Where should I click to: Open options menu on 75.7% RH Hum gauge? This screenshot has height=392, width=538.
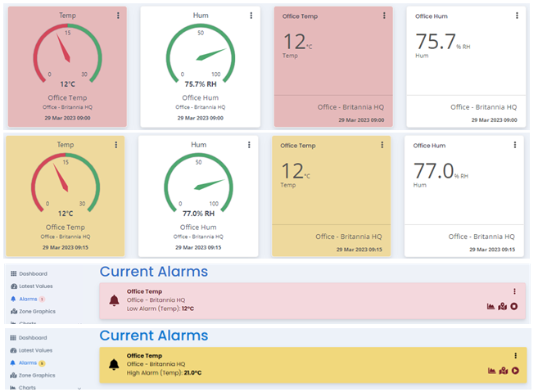pyautogui.click(x=251, y=16)
